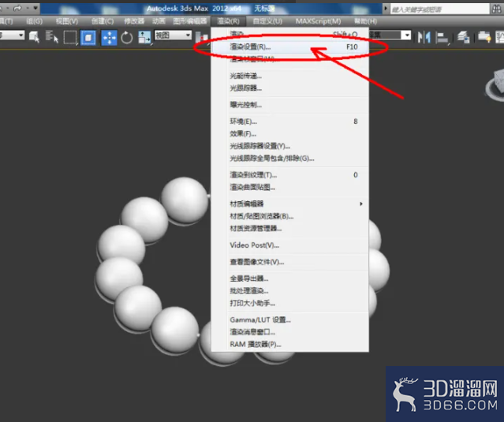Open 全景导出器... entry
The width and height of the screenshot is (504, 422).
point(290,278)
